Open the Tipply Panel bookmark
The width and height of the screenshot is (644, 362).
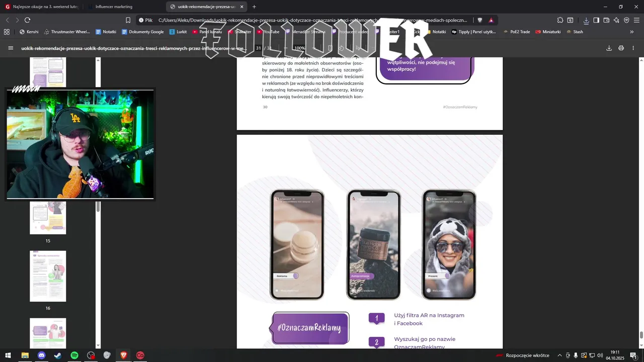click(474, 32)
